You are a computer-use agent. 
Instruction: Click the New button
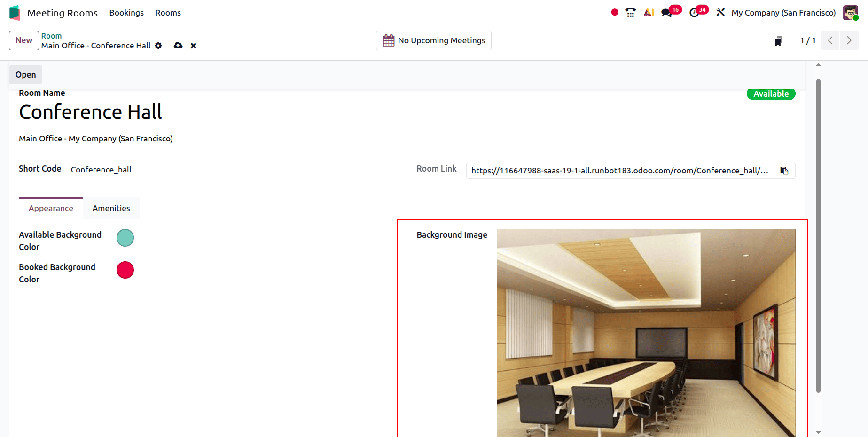[24, 40]
